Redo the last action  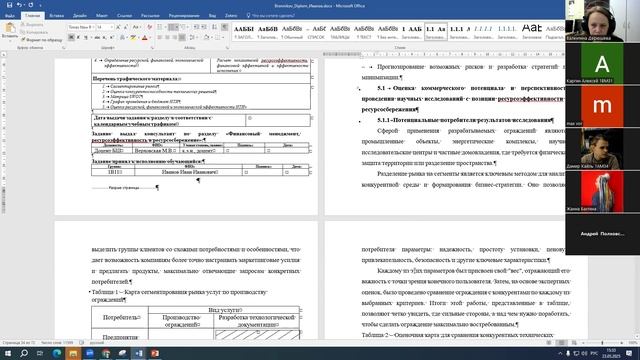pos(31,5)
